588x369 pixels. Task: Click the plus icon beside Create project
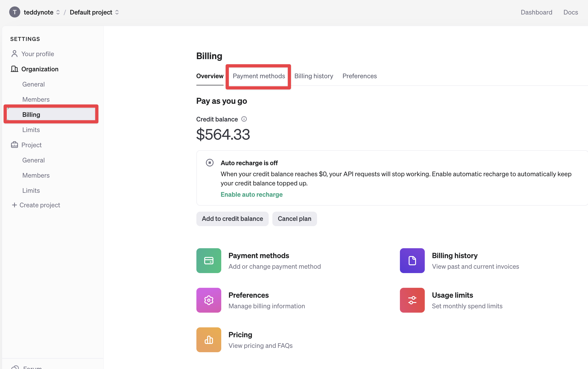(x=15, y=205)
